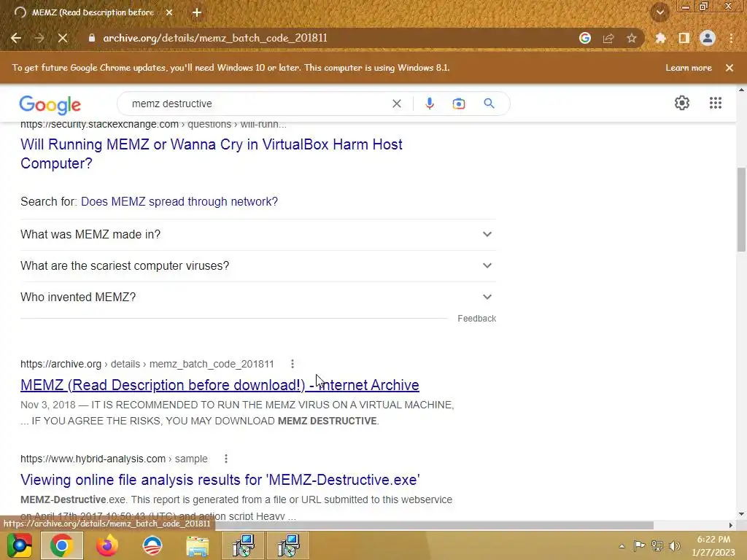Open Google quick settings gear
This screenshot has width=747, height=560.
pyautogui.click(x=682, y=103)
